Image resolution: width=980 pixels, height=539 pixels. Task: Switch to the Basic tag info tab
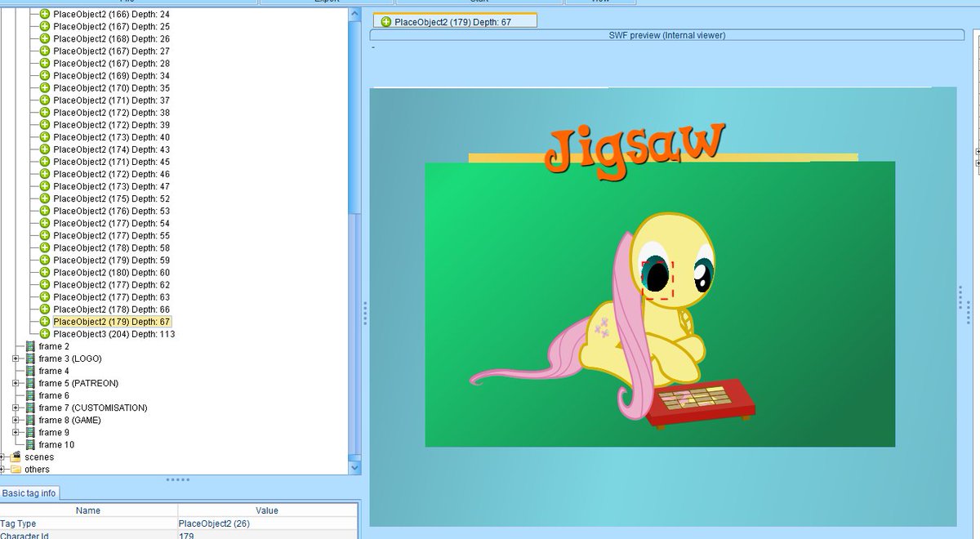29,493
